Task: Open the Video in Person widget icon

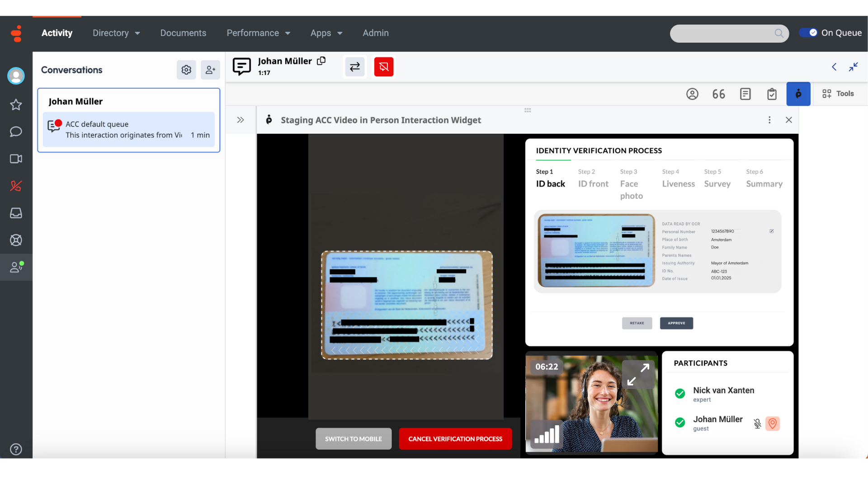Action: (x=798, y=94)
